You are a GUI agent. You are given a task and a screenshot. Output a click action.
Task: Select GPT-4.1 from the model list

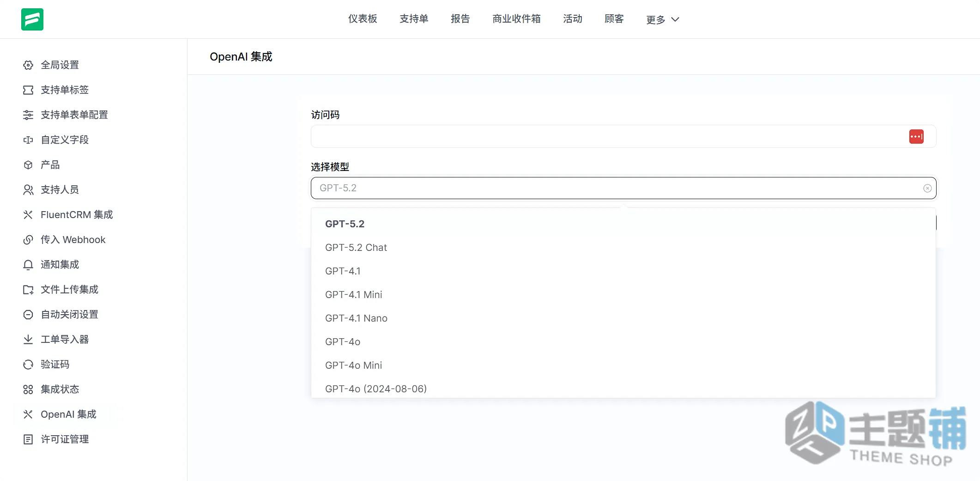click(x=623, y=271)
